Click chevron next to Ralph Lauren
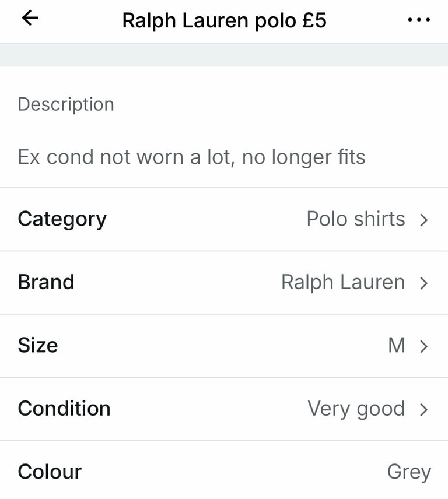Screen dimensions: 448x499 tap(424, 283)
